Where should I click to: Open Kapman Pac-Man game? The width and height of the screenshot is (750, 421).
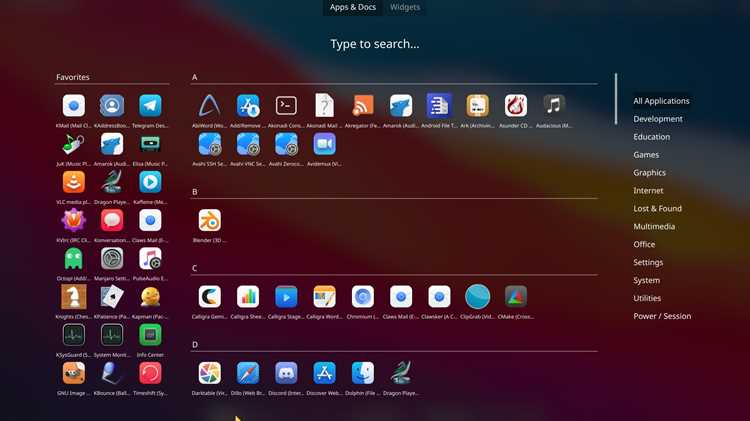150,297
